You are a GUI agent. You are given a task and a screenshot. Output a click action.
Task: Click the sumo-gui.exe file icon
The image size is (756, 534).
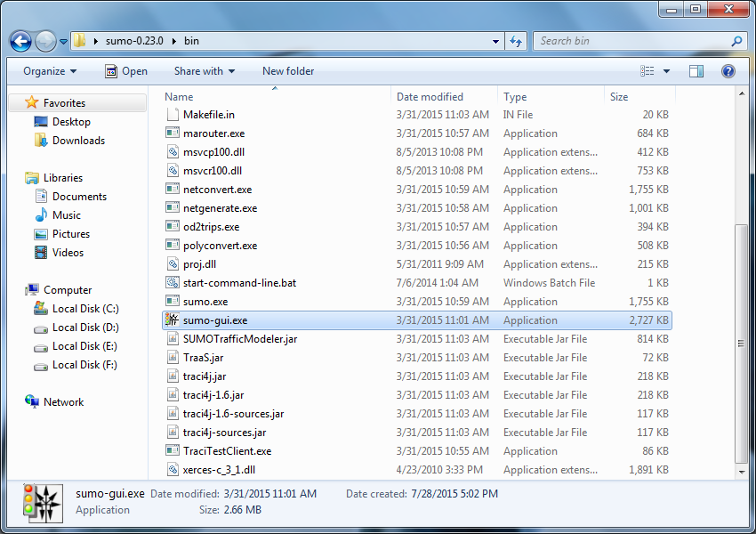pyautogui.click(x=173, y=320)
